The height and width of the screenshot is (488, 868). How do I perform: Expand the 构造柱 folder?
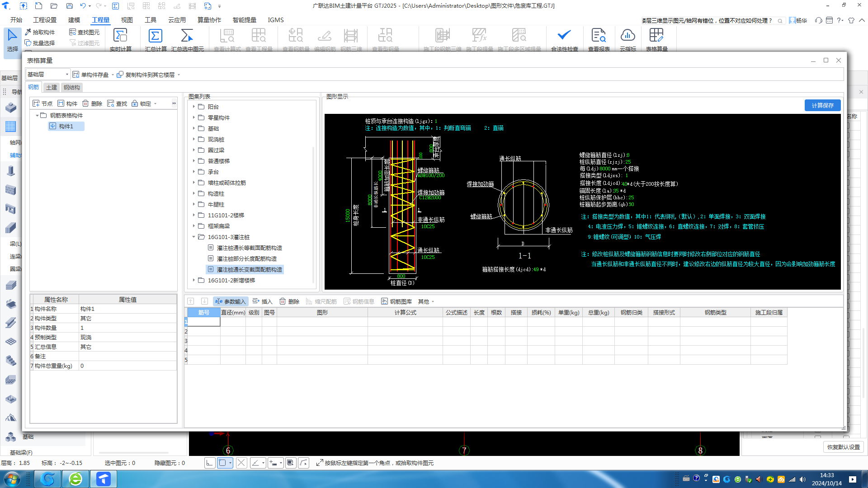(194, 193)
